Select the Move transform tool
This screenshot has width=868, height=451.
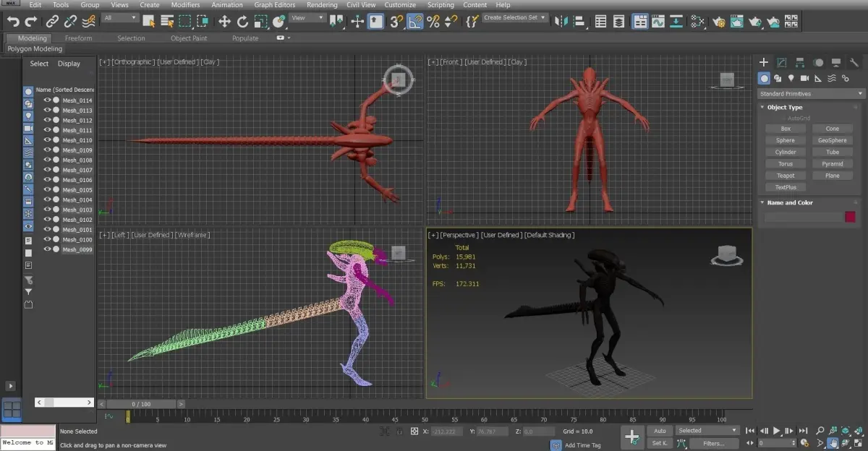(x=224, y=22)
